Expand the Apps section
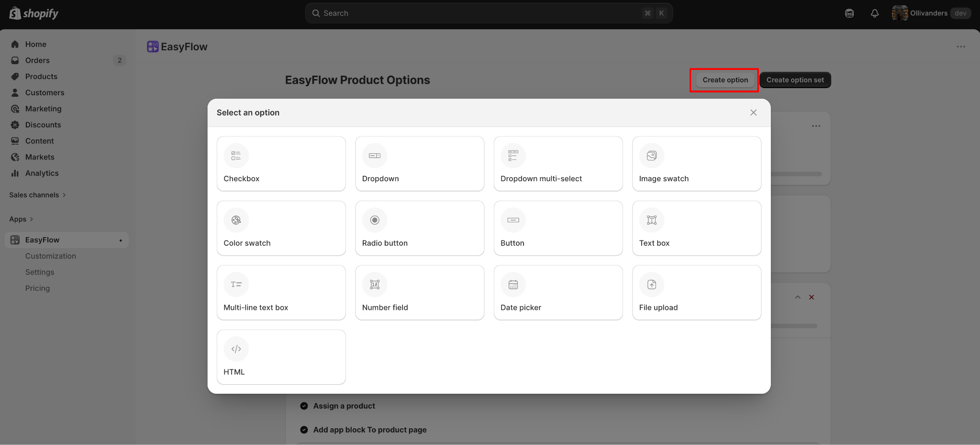The image size is (980, 445). point(21,219)
